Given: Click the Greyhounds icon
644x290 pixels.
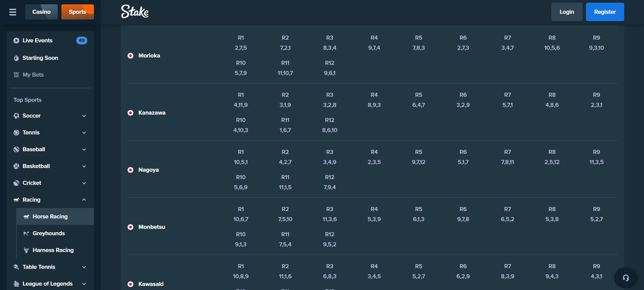Looking at the screenshot, I should (x=27, y=233).
